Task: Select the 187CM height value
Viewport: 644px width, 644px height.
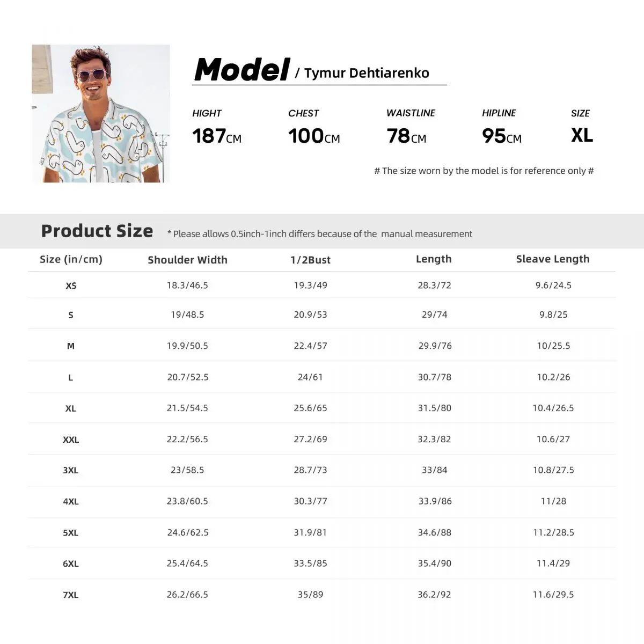Action: [217, 136]
